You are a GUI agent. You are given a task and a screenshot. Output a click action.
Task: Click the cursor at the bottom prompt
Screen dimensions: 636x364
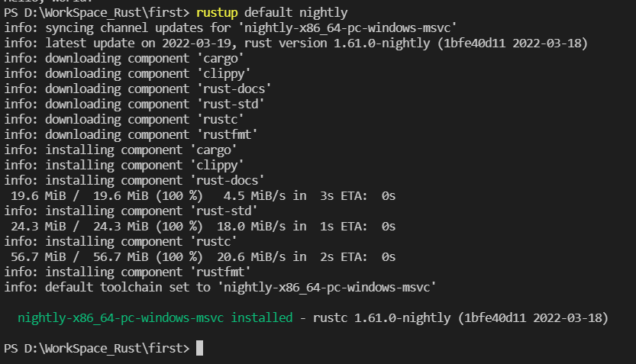pyautogui.click(x=199, y=348)
